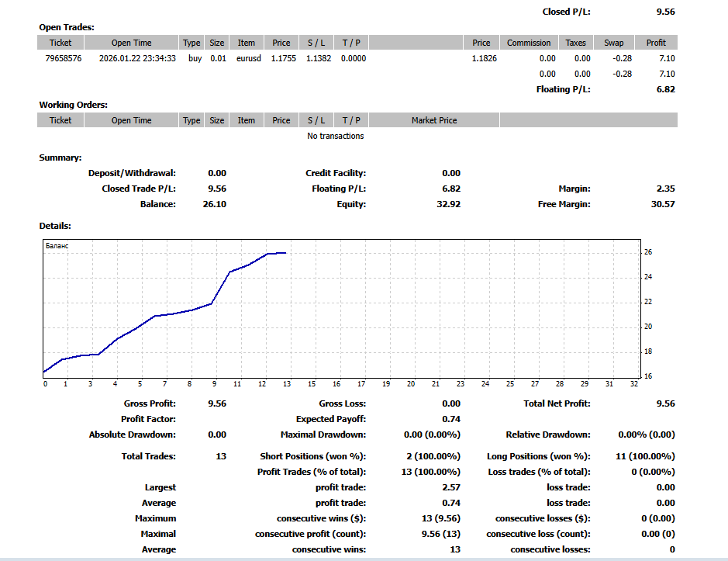Click profit 7.10 in the ticket 79658576 row
This screenshot has width=728, height=561.
click(667, 58)
